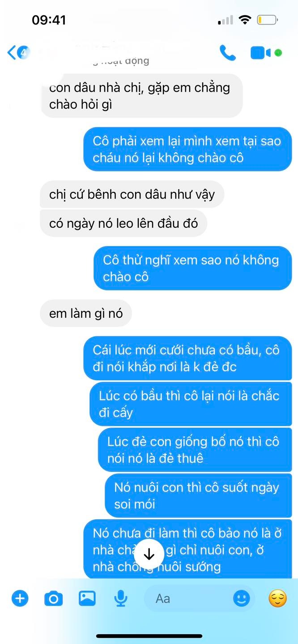Viewport: 298px width, 644px height.
Task: Select gray message "con dâu nhà chị, gặp em"
Action: [x=142, y=96]
